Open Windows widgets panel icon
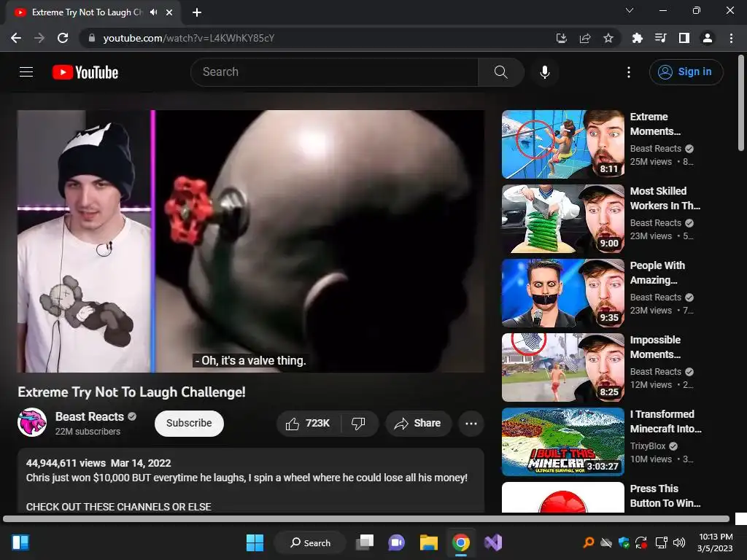This screenshot has width=747, height=560. [x=20, y=542]
